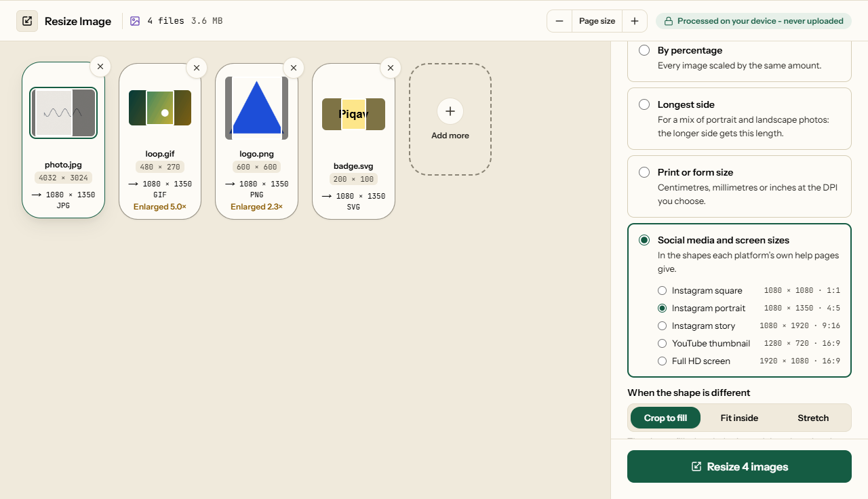The image size is (868, 499).
Task: Click the lock icon in privacy badge
Action: [x=668, y=21]
